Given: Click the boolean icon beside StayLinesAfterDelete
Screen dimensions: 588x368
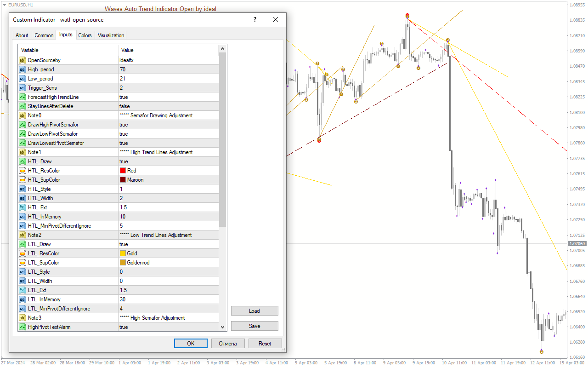Looking at the screenshot, I should pos(22,106).
